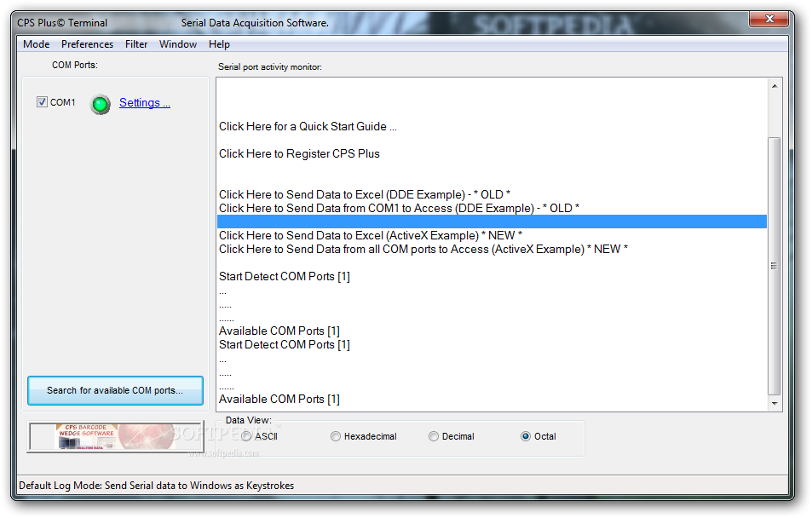Open the COM1 Settings link
The width and height of the screenshot is (812, 518).
click(x=145, y=102)
